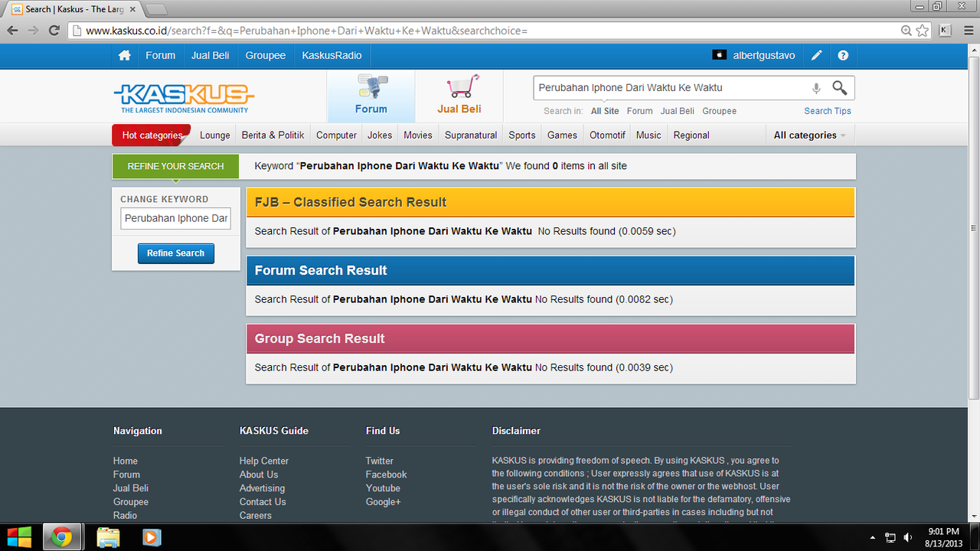Open the footer Advertising link
Image resolution: width=980 pixels, height=551 pixels.
[262, 488]
